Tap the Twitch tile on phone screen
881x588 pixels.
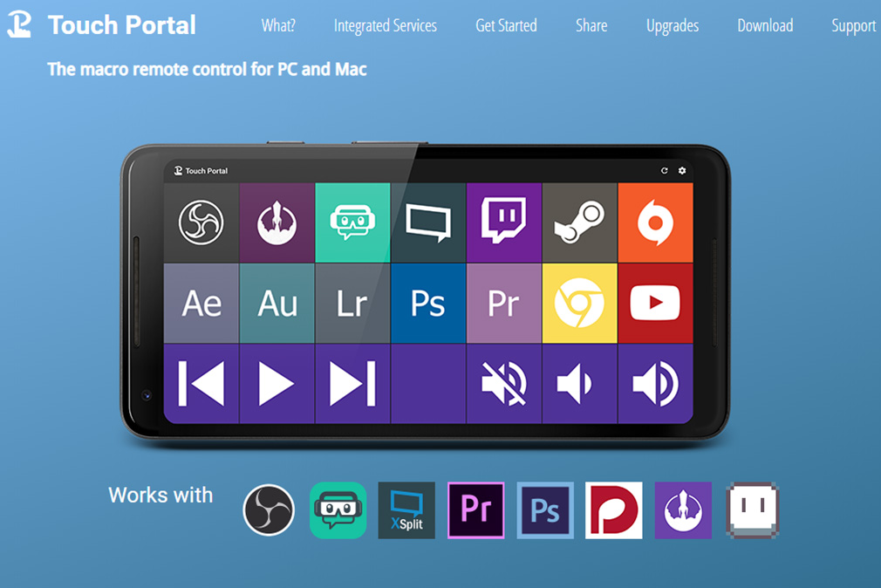[x=504, y=222]
